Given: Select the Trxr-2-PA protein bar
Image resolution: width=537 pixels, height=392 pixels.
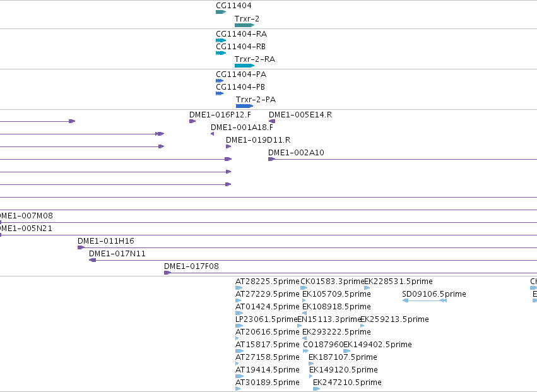Looking at the screenshot, I should click(x=245, y=106).
